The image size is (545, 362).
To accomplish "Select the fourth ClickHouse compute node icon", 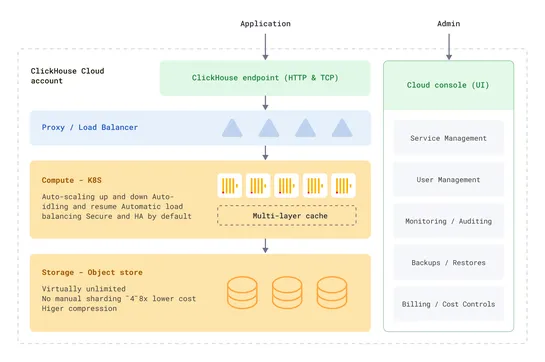I will pos(315,186).
